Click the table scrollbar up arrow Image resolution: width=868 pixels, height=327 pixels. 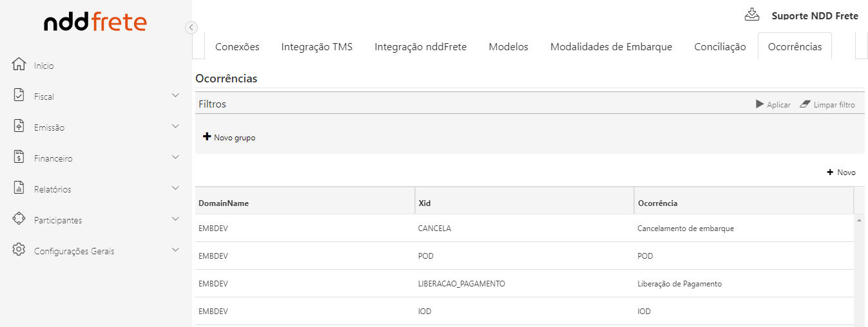tap(859, 220)
